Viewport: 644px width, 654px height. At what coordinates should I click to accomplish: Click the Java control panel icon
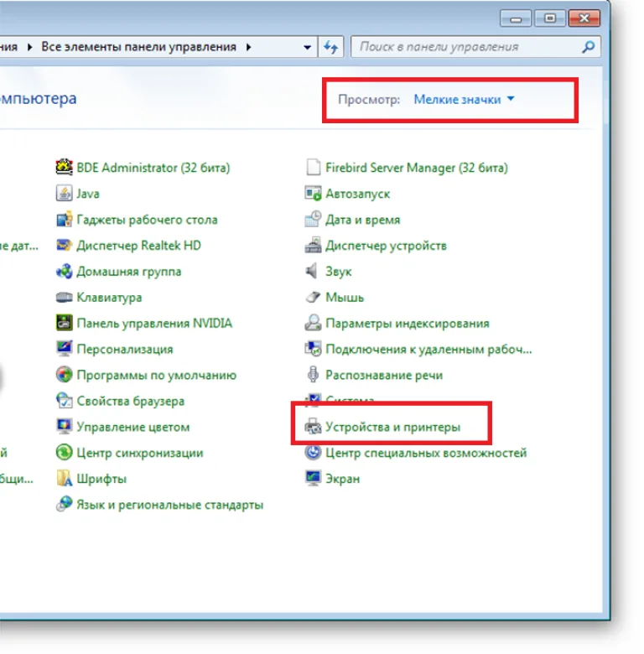click(x=64, y=194)
